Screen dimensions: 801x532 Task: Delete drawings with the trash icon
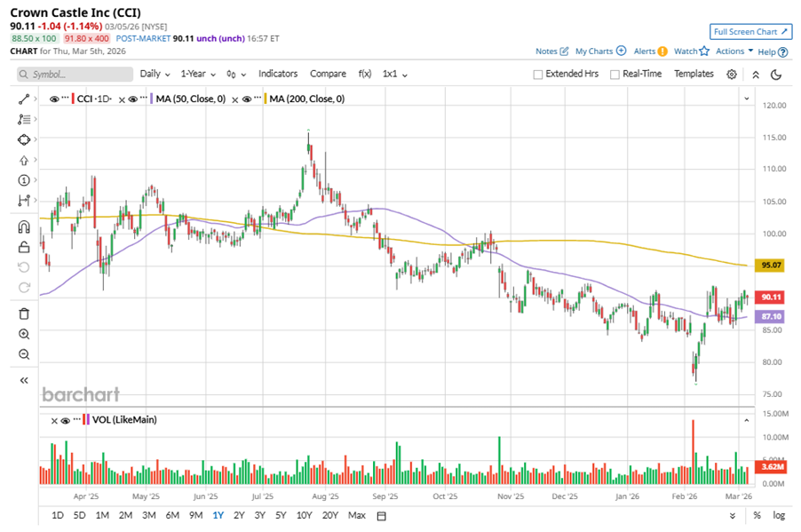tap(24, 314)
